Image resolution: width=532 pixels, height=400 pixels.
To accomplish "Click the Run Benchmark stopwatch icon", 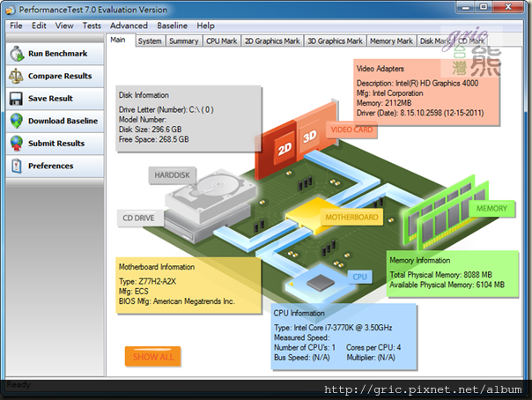I will pos(17,54).
